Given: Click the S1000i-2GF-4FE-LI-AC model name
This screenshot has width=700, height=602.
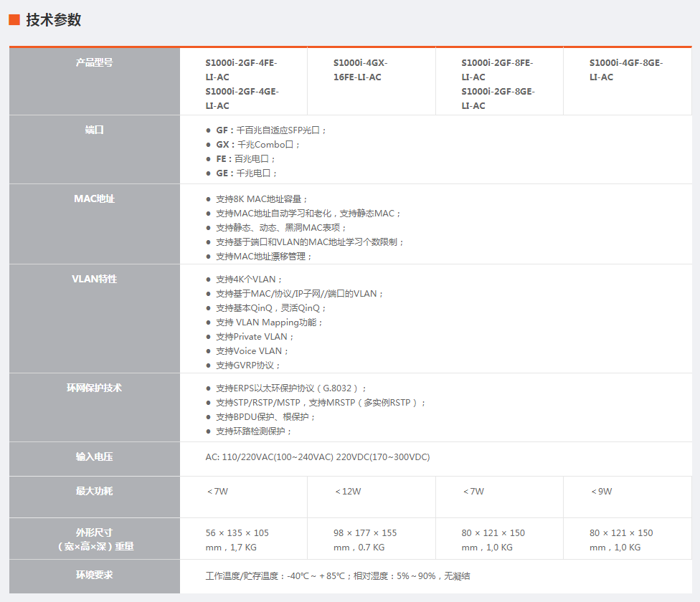Looking at the screenshot, I should pyautogui.click(x=241, y=70).
